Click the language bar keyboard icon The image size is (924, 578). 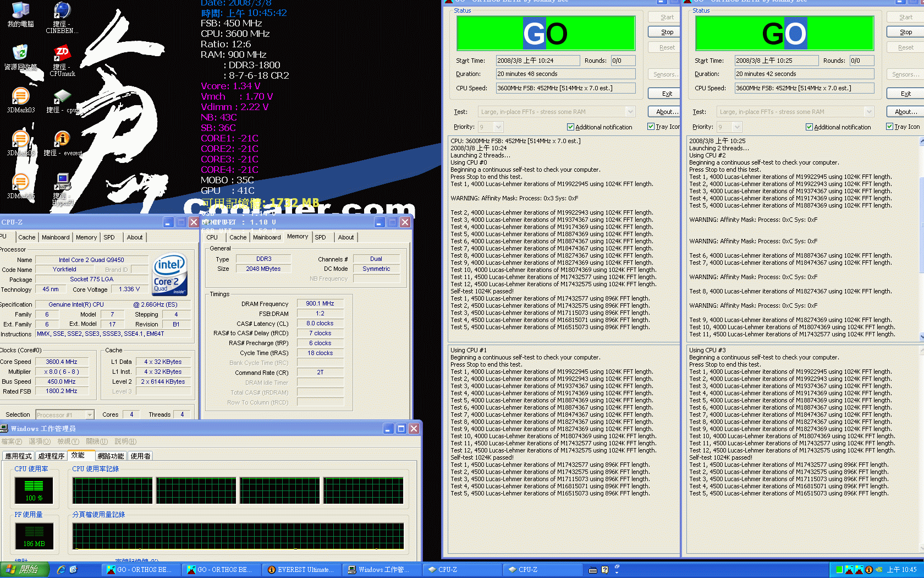(x=593, y=570)
